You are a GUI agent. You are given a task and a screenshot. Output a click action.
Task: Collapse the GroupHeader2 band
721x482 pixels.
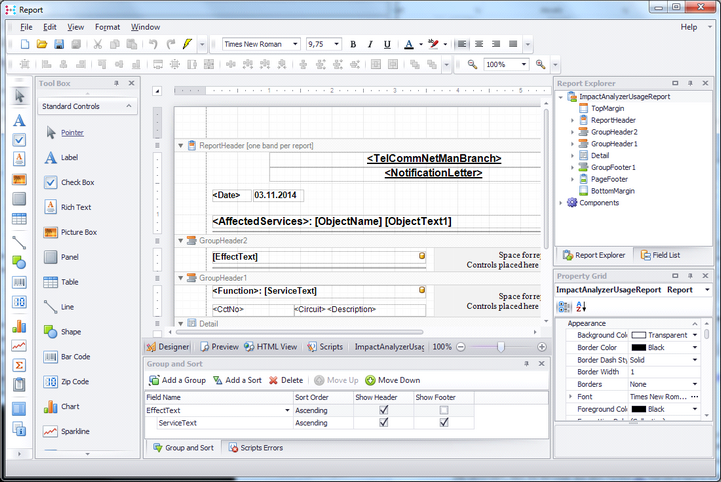pos(181,241)
